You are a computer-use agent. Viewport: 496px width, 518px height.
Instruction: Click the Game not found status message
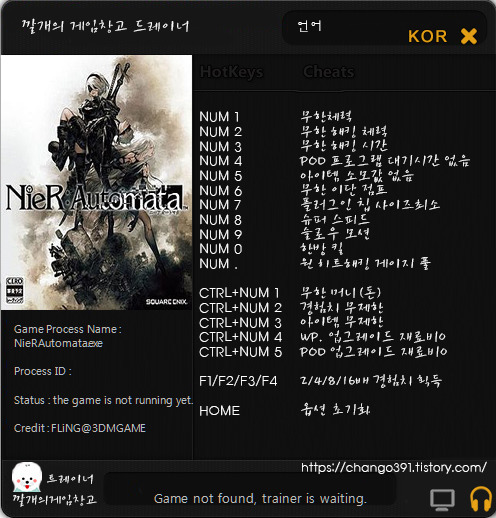pyautogui.click(x=260, y=499)
